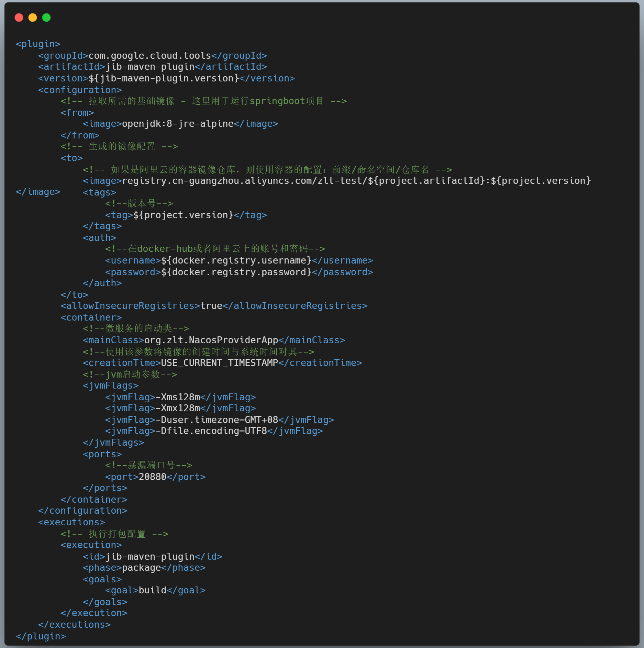The image size is (644, 648).
Task: Select the phase value package
Action: (141, 568)
